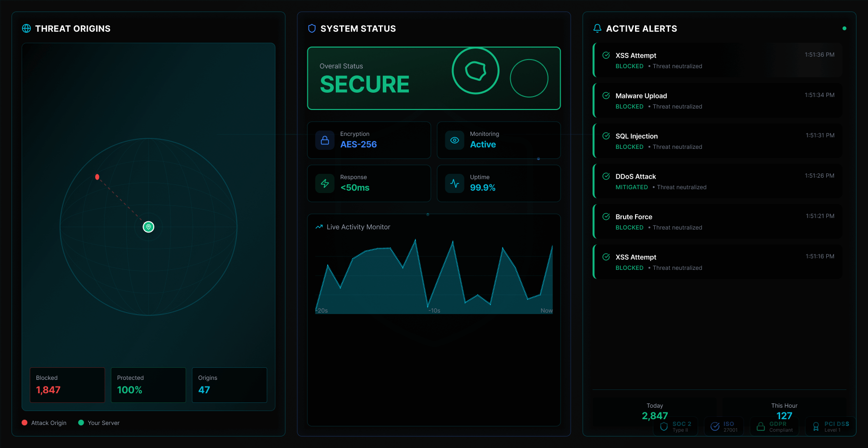
Task: Open the ISO 27001 compliance badge
Action: [724, 426]
